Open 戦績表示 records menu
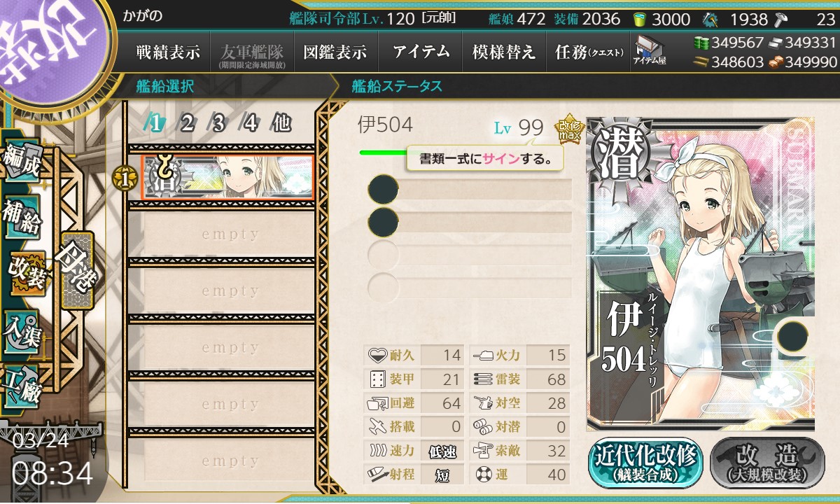This screenshot has width=840, height=504. point(168,52)
